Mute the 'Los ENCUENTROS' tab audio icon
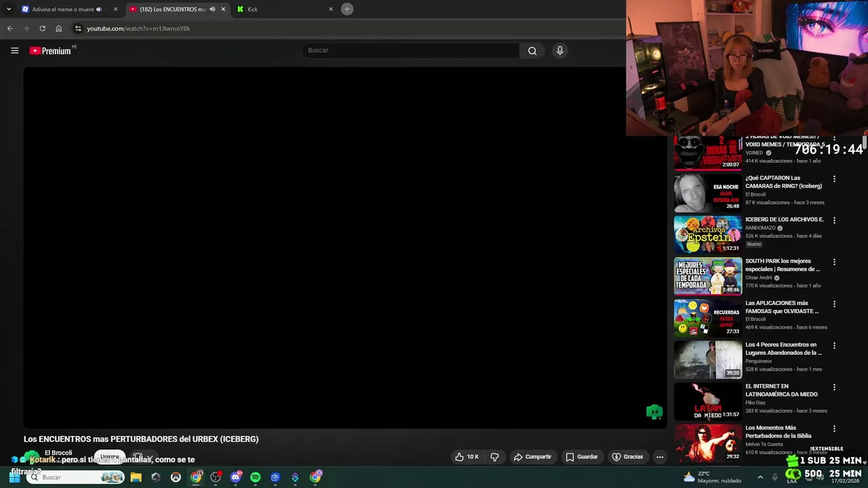Screen dimensions: 868x488 click(212, 9)
